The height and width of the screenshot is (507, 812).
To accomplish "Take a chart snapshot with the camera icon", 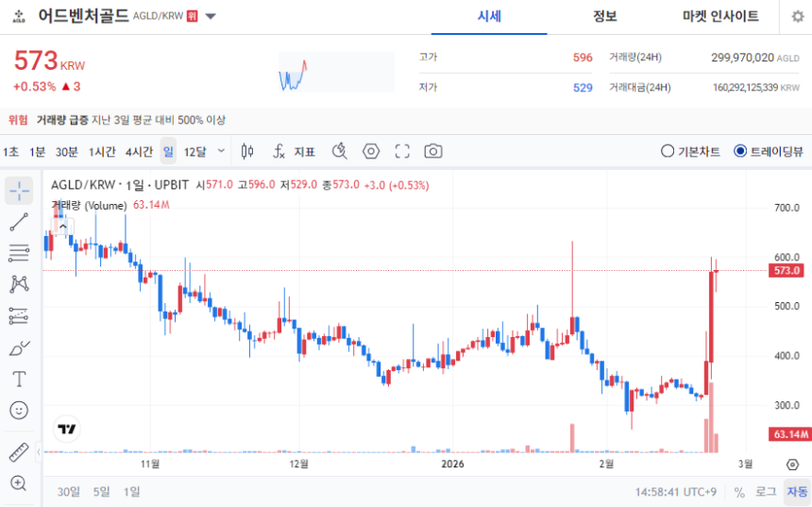I will (x=433, y=151).
